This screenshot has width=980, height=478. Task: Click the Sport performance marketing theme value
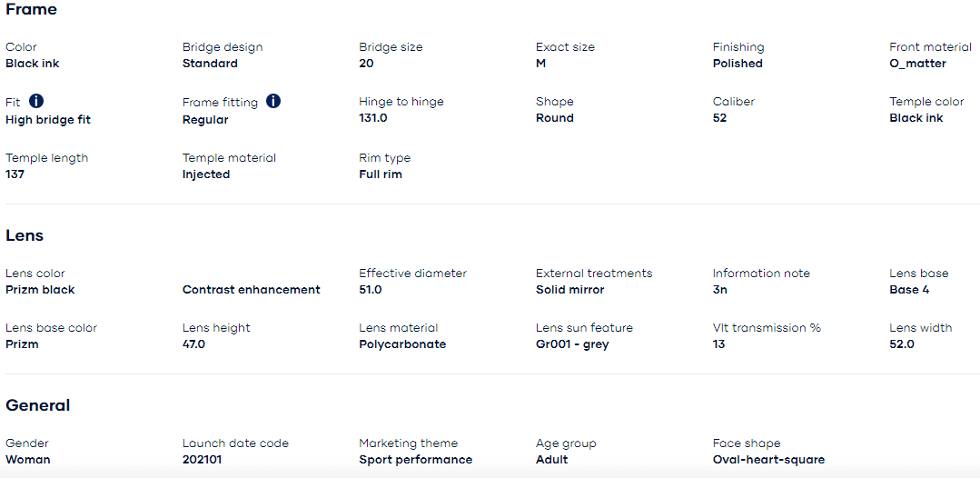[416, 459]
